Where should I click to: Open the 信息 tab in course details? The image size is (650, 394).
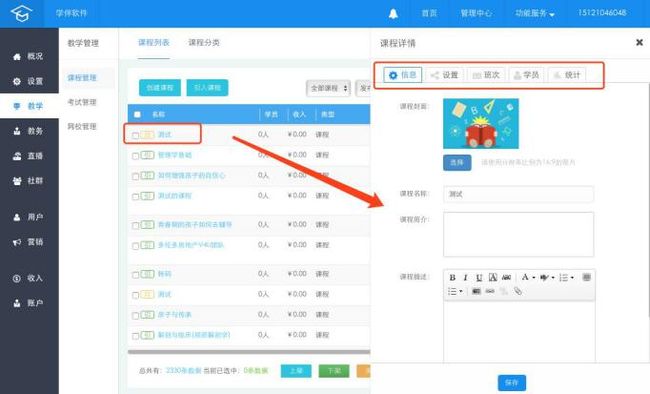point(403,75)
